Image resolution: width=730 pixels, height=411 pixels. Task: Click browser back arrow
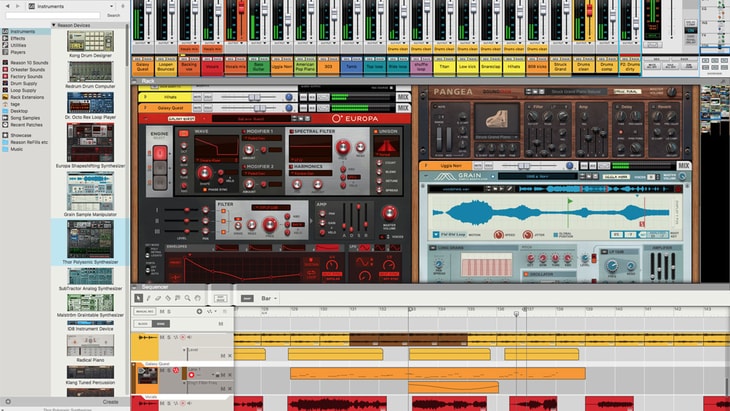tap(7, 6)
